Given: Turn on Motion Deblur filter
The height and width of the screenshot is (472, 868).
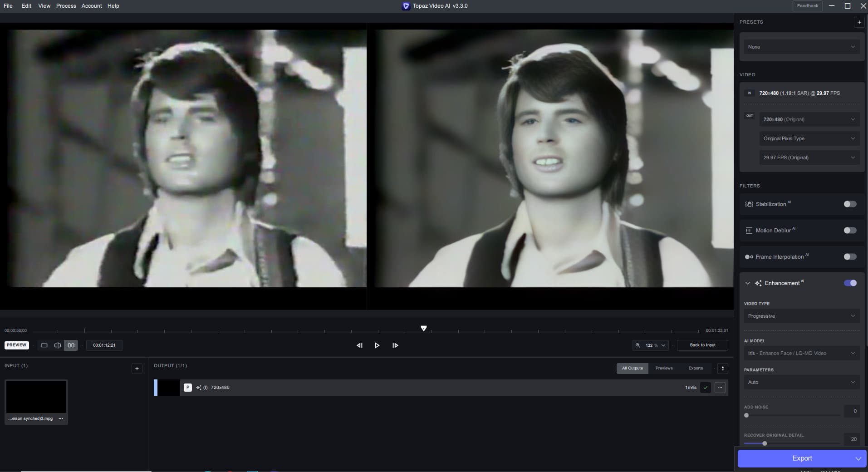Looking at the screenshot, I should tap(849, 231).
